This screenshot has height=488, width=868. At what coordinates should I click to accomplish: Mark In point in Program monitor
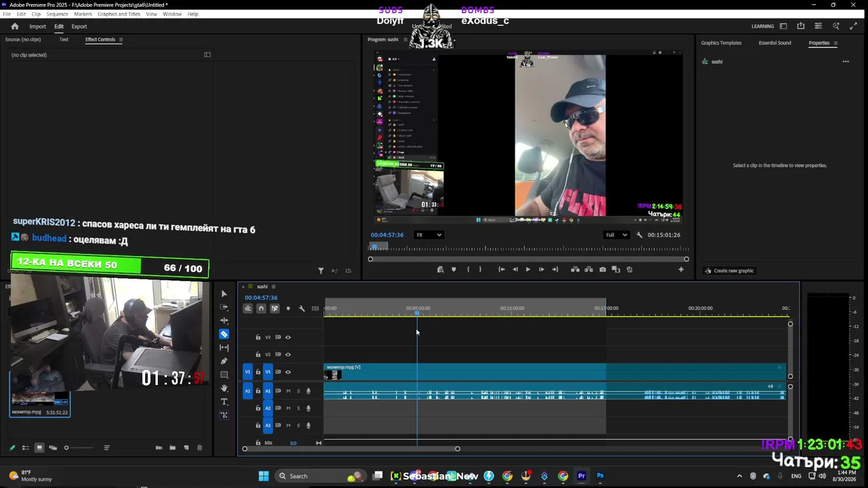468,270
